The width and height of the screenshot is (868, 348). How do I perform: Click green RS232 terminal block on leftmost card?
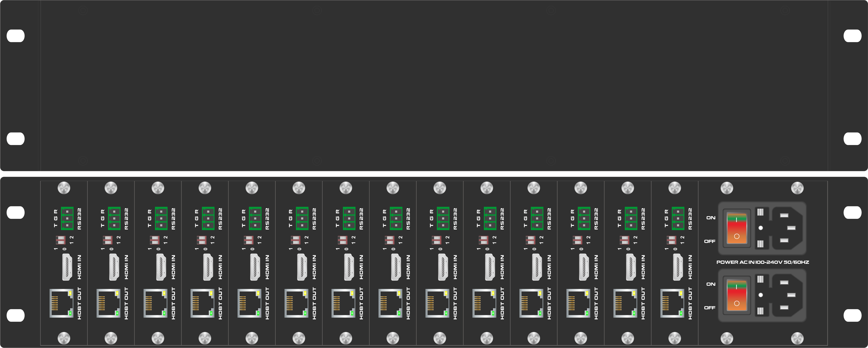(x=67, y=218)
